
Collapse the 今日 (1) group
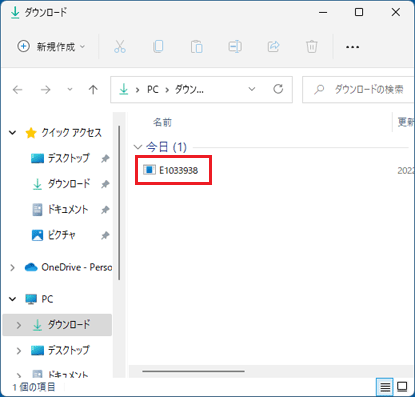point(138,147)
